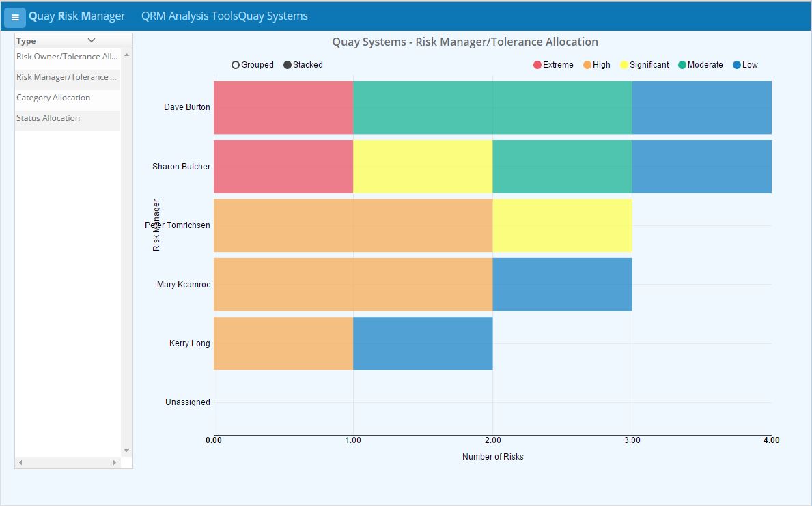Click the 4.00 x-axis tick label
812x506 pixels.
tap(771, 440)
